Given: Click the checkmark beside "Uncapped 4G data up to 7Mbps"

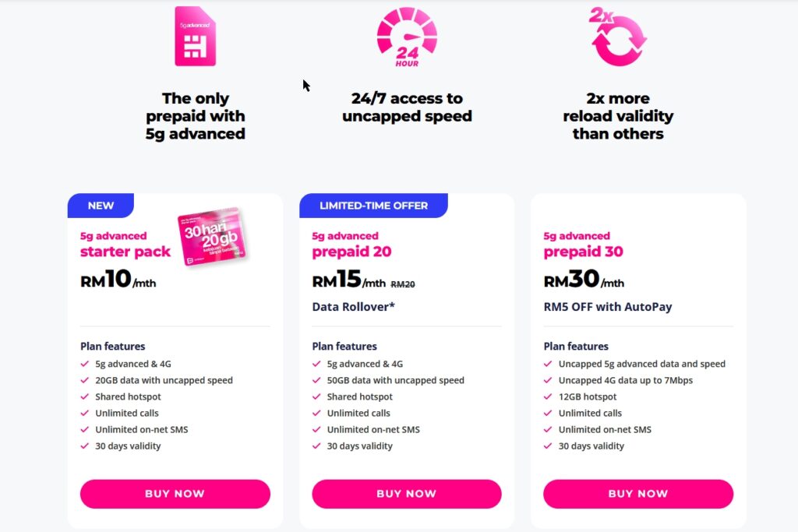Looking at the screenshot, I should [549, 380].
